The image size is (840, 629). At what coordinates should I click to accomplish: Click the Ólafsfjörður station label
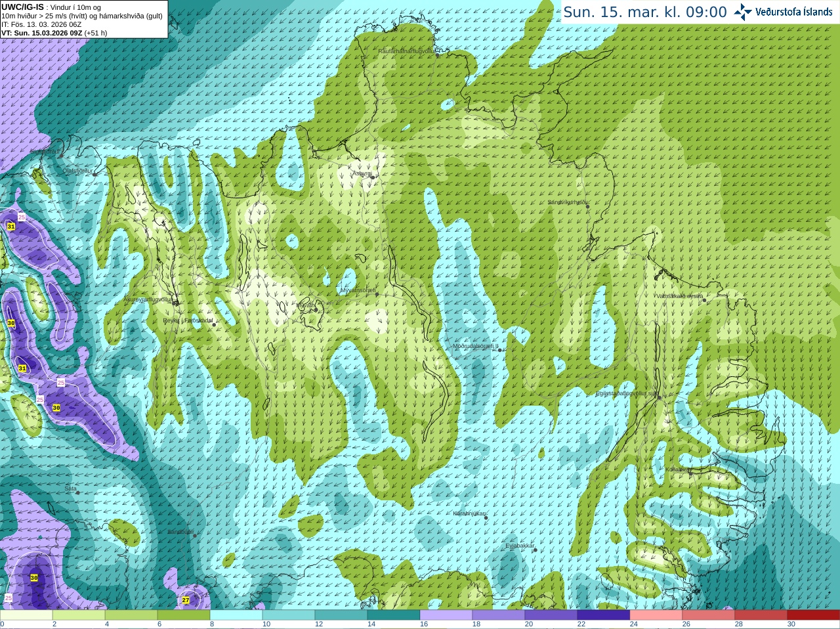tap(77, 171)
